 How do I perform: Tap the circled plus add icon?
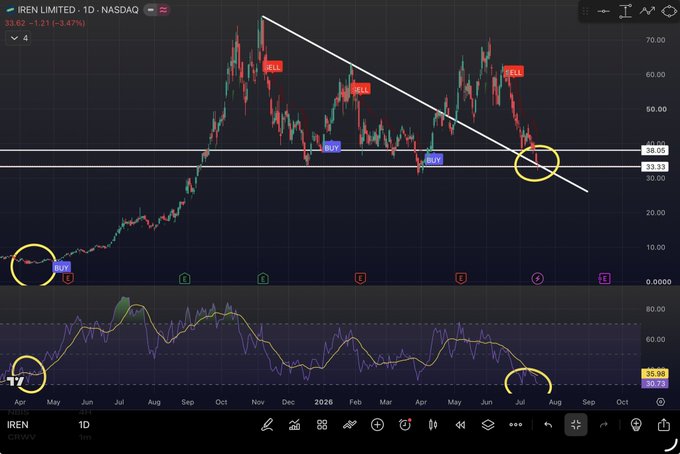[377, 425]
